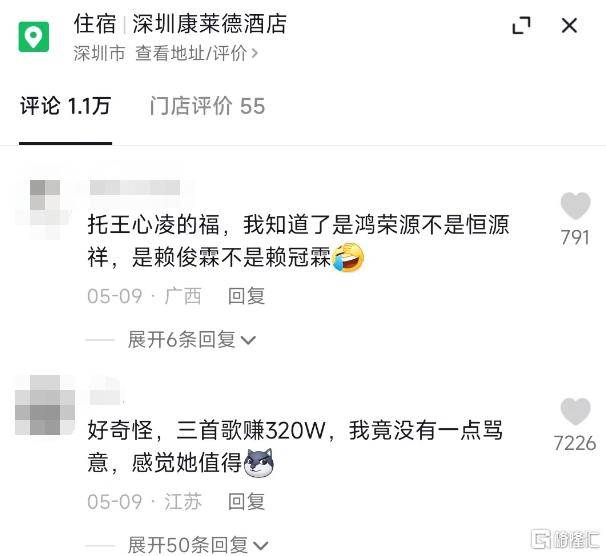606x556 pixels.
Task: Like the comment about 320W earnings
Action: coord(575,411)
